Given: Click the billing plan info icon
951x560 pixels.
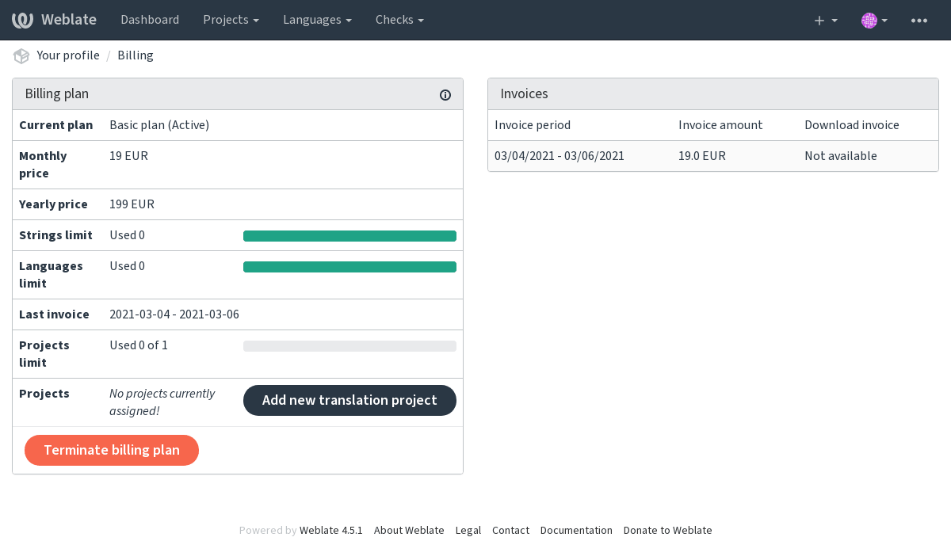Looking at the screenshot, I should tap(445, 95).
